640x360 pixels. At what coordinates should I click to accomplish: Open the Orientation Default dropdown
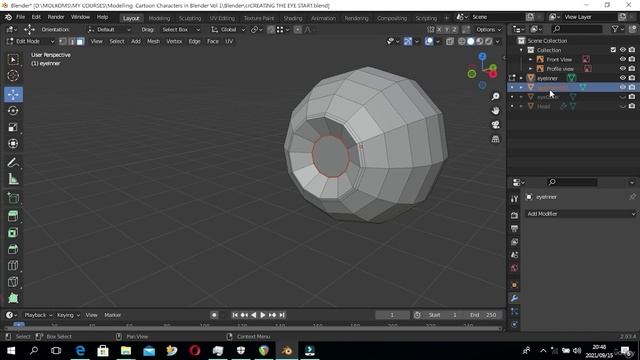(x=109, y=29)
